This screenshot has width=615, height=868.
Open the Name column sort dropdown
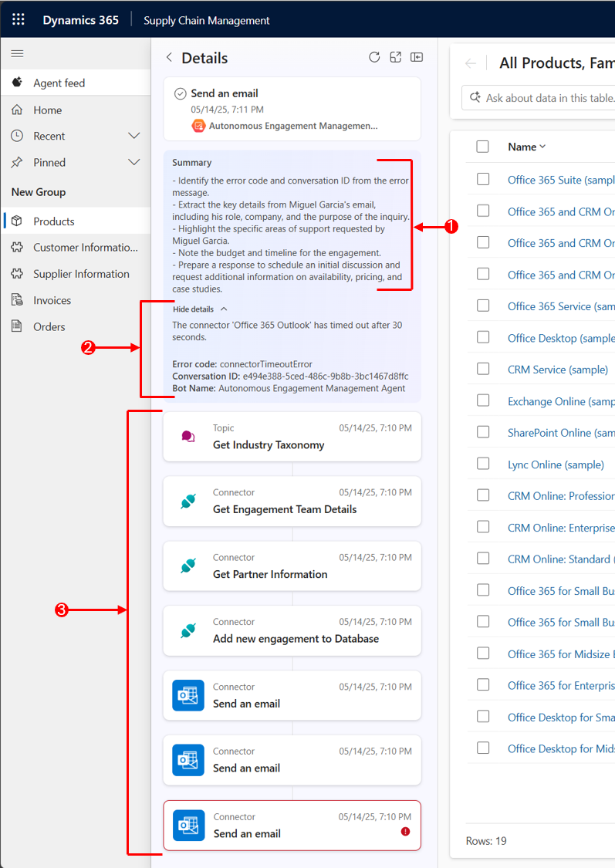(x=542, y=147)
